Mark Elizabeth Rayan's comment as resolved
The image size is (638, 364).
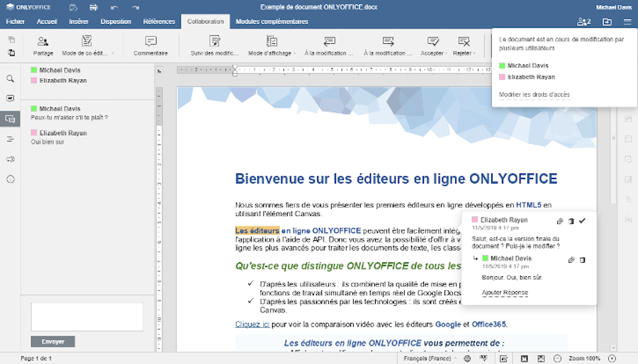[x=582, y=221]
